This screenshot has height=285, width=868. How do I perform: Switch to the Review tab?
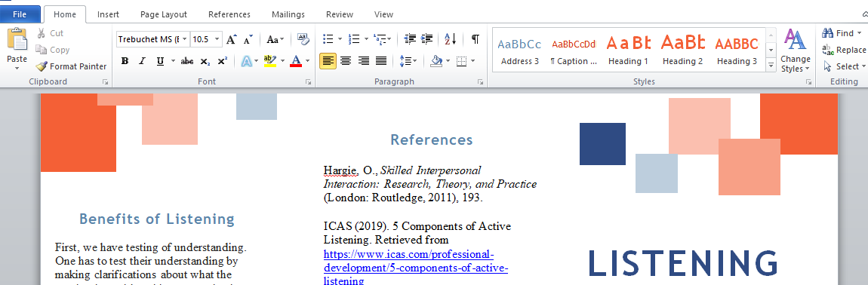pos(340,14)
